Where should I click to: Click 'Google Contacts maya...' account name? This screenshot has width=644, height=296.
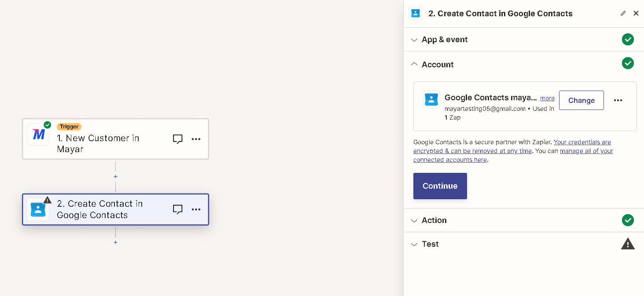tap(491, 98)
